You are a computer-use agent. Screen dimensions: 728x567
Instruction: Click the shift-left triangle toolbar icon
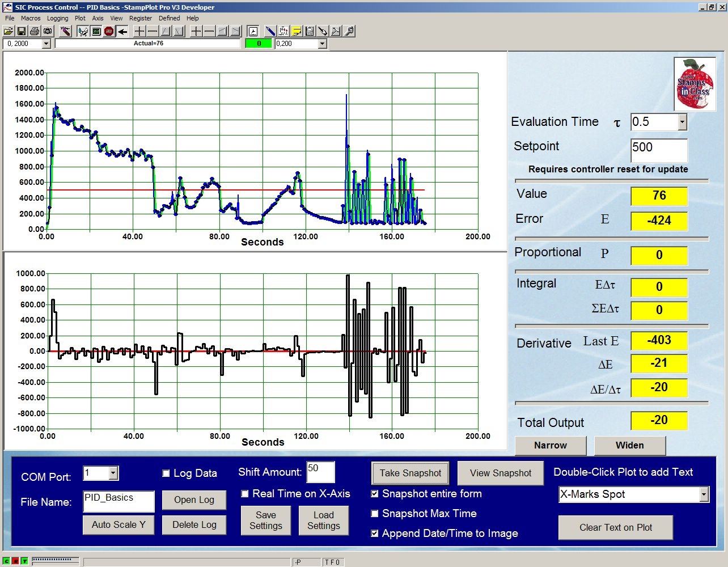coord(222,31)
